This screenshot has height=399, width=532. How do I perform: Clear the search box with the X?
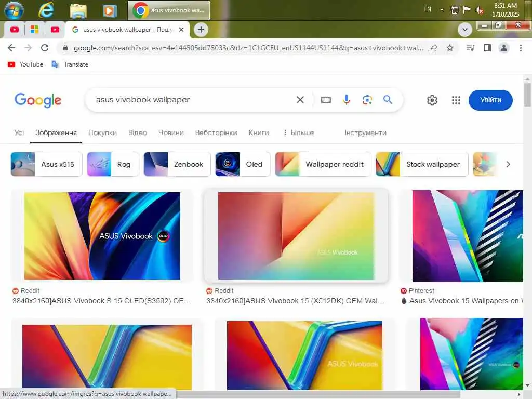coord(300,100)
